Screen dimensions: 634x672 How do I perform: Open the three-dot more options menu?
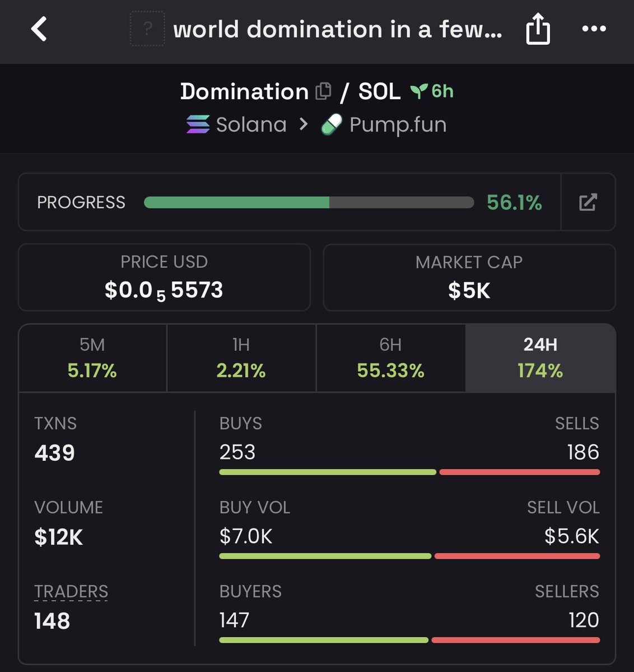pos(594,29)
